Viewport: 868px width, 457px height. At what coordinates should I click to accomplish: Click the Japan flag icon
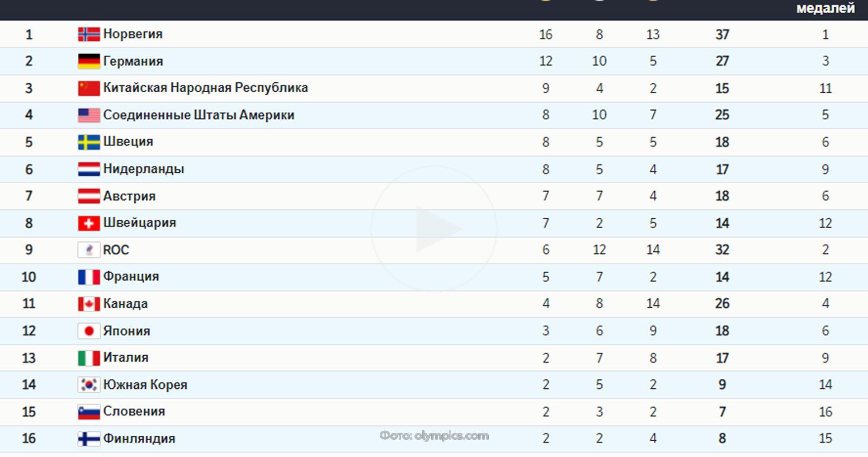(x=89, y=331)
